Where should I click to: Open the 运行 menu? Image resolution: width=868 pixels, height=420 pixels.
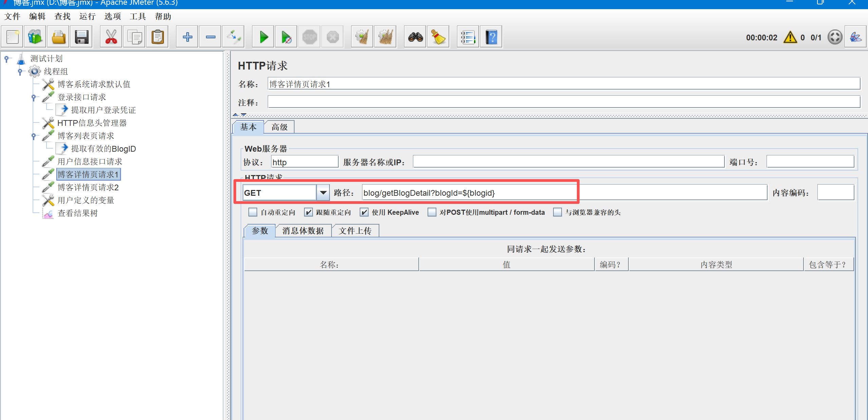coord(87,16)
